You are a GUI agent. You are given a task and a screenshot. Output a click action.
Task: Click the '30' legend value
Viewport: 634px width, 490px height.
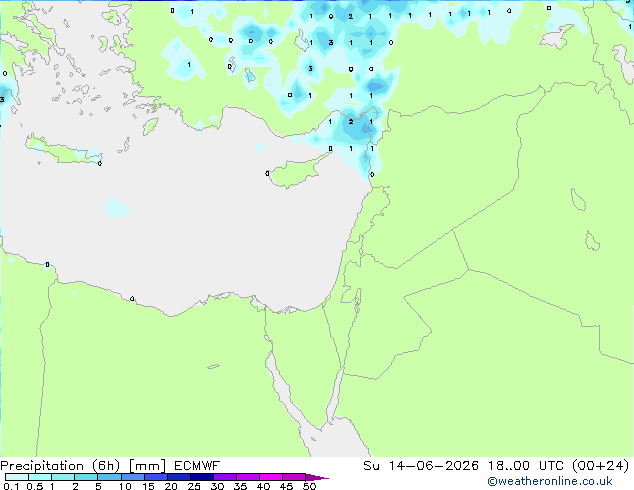(217, 486)
